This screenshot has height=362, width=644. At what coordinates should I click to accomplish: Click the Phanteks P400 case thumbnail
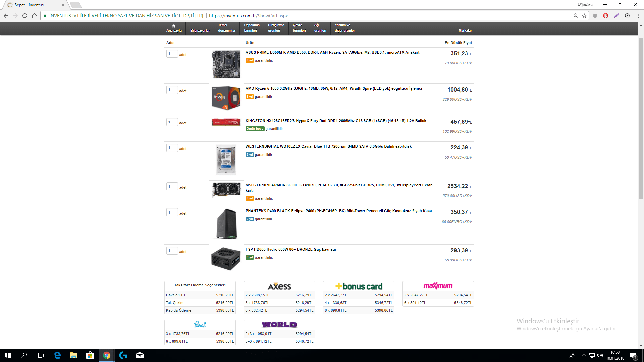[226, 224]
